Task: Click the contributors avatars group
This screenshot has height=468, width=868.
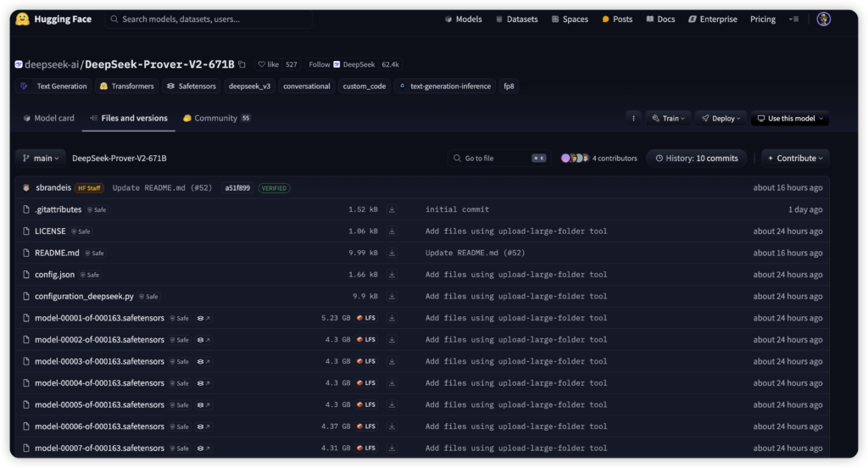Action: pos(575,158)
